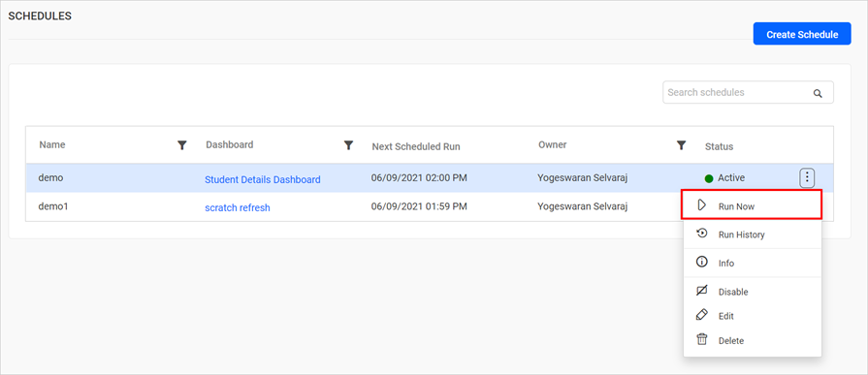Click the Delete trash icon
The image size is (868, 375).
click(701, 339)
